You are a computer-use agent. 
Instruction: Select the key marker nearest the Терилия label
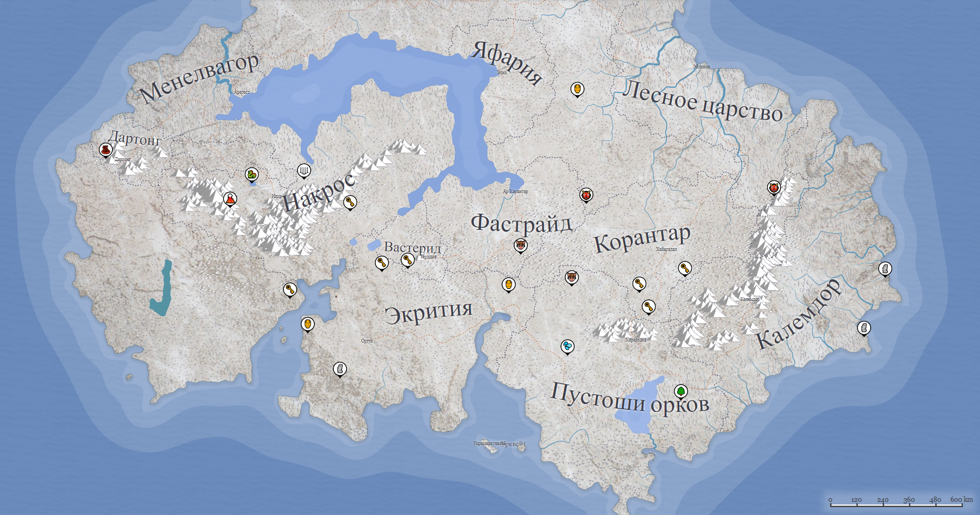(407, 259)
